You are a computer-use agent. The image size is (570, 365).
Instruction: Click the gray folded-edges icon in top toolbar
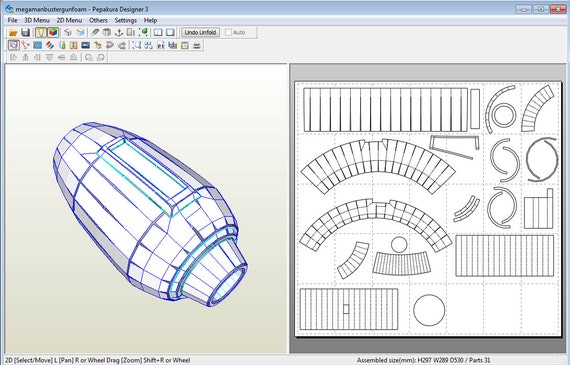click(x=68, y=32)
